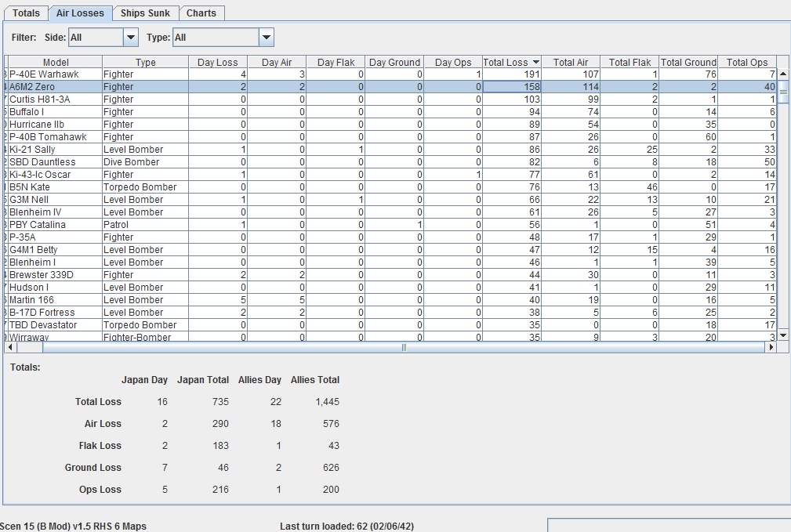The image size is (791, 532).
Task: Switch to the Totals tab
Action: (26, 13)
